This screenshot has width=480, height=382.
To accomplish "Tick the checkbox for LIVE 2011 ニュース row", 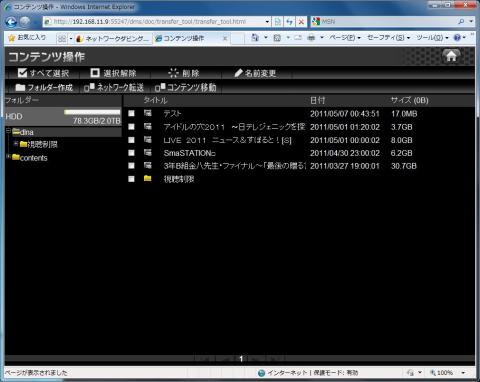I will 131,140.
